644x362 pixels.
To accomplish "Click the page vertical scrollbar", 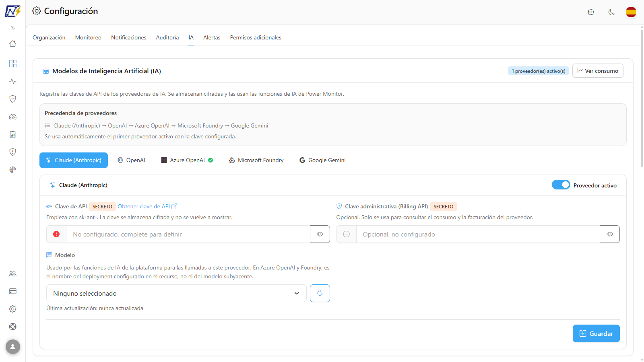I will [642, 98].
